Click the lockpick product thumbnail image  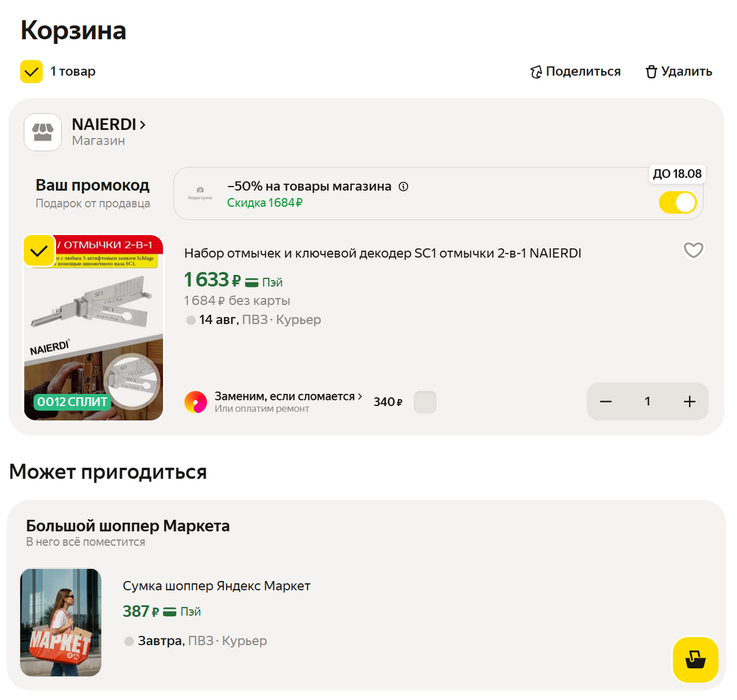click(93, 328)
